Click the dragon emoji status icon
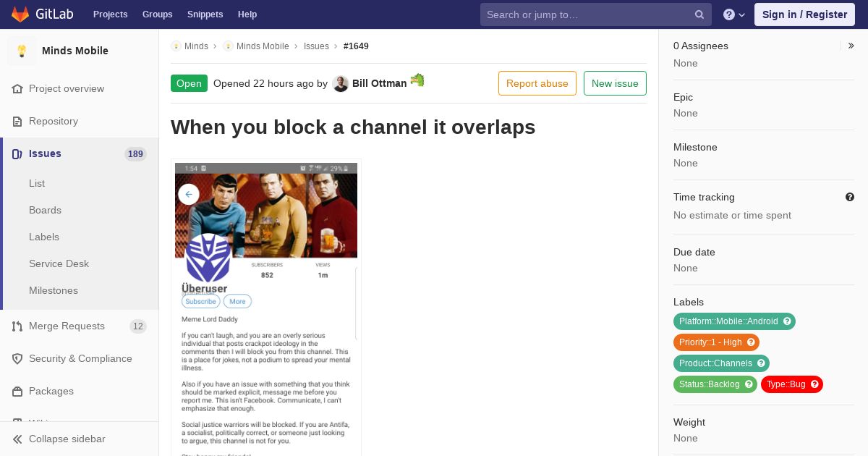 [417, 80]
